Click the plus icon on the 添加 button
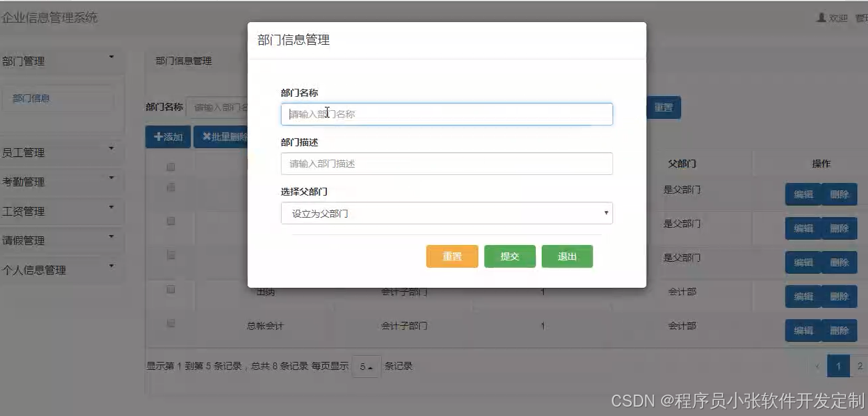The image size is (868, 416). click(x=160, y=137)
